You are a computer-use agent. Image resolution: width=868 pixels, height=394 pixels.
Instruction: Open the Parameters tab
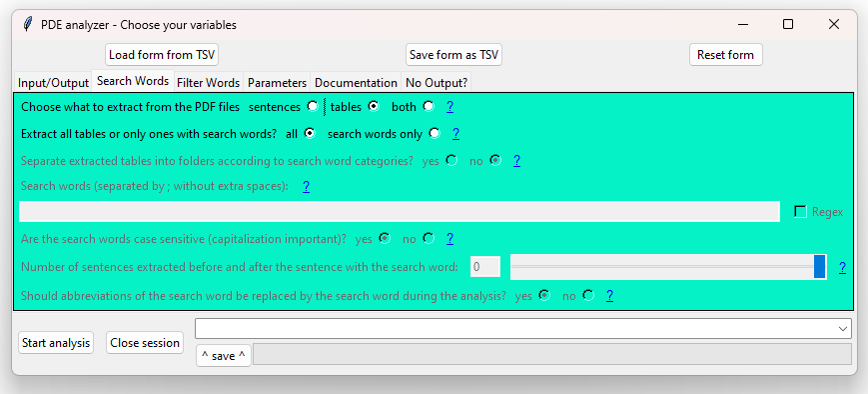pos(277,83)
